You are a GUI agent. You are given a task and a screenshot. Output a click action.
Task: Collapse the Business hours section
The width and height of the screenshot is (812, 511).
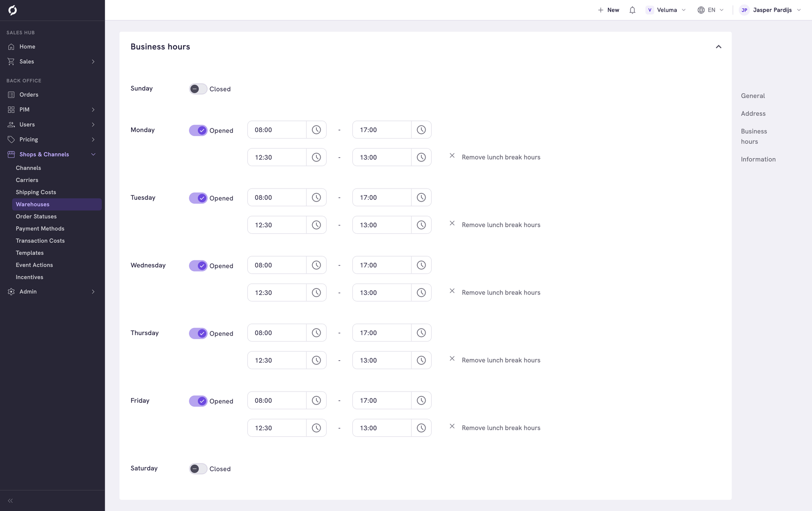(719, 47)
